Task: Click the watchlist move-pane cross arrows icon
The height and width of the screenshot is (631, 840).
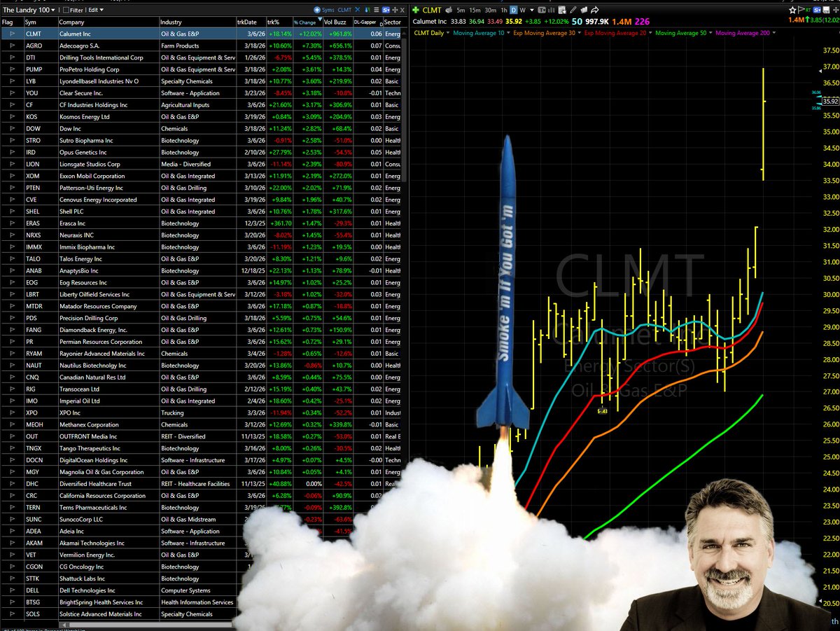Action: (x=395, y=10)
